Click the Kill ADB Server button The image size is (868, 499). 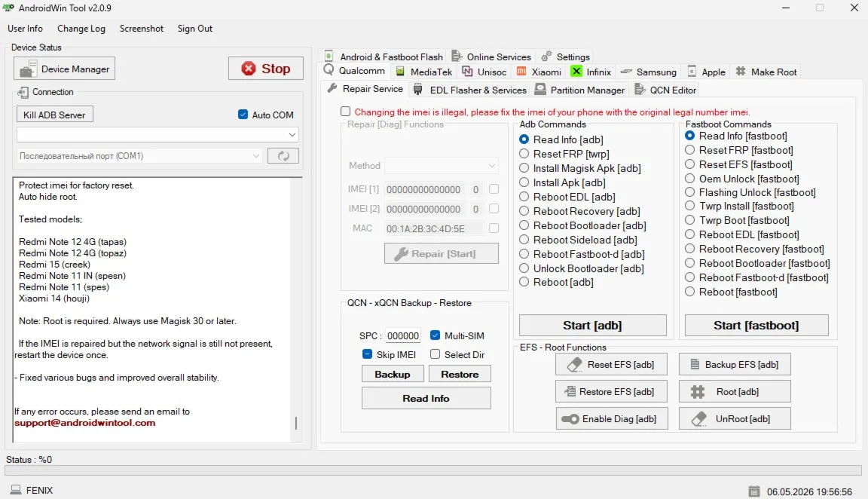point(54,115)
